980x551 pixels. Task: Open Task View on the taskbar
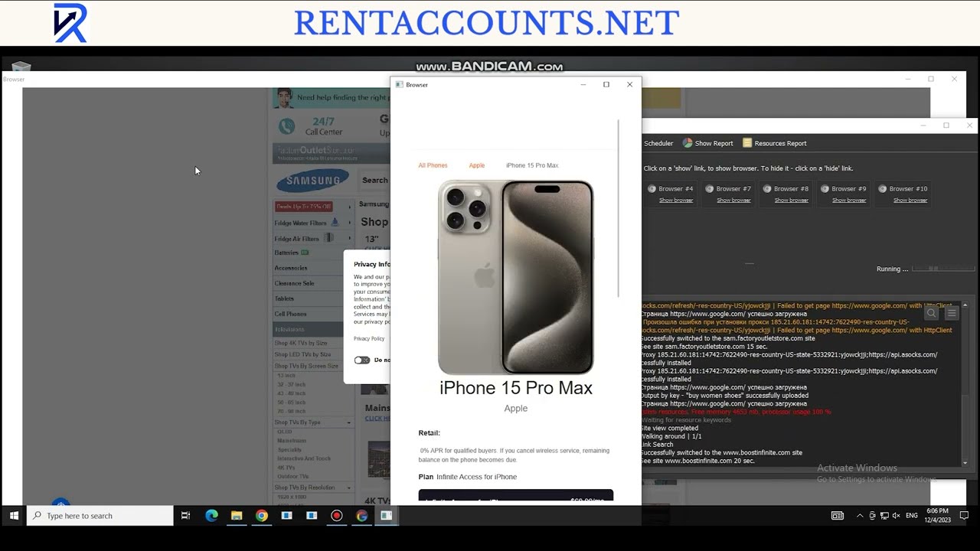tap(185, 516)
